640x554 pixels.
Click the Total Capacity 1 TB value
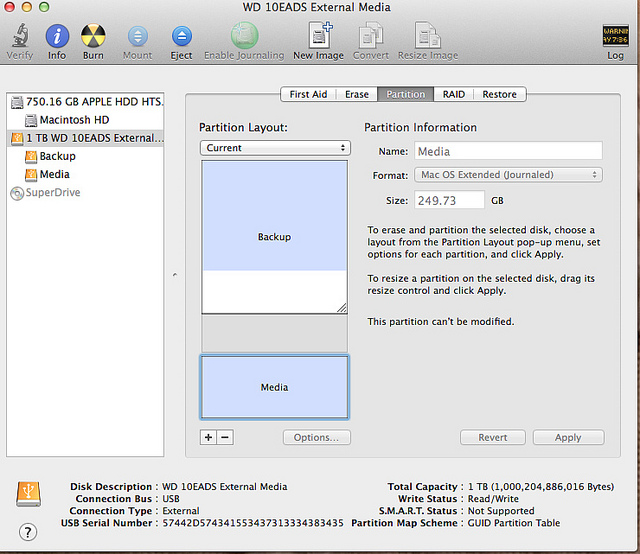tap(541, 487)
